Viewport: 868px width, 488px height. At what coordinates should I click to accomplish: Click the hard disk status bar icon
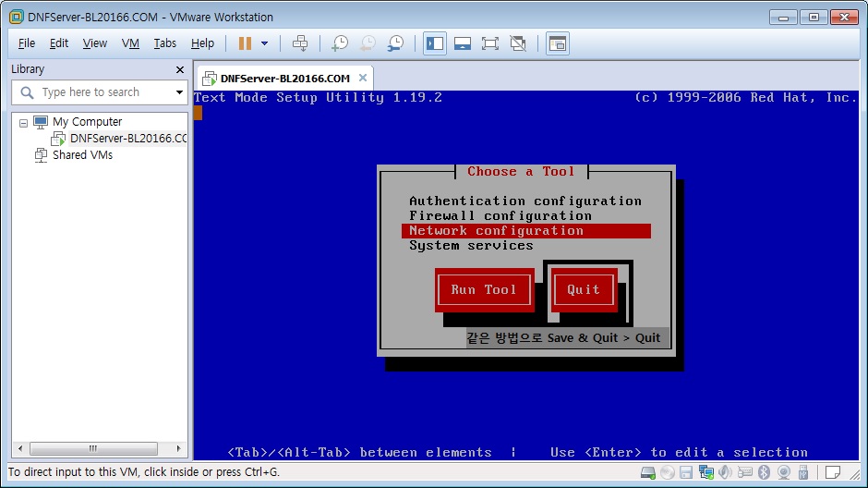tap(647, 472)
